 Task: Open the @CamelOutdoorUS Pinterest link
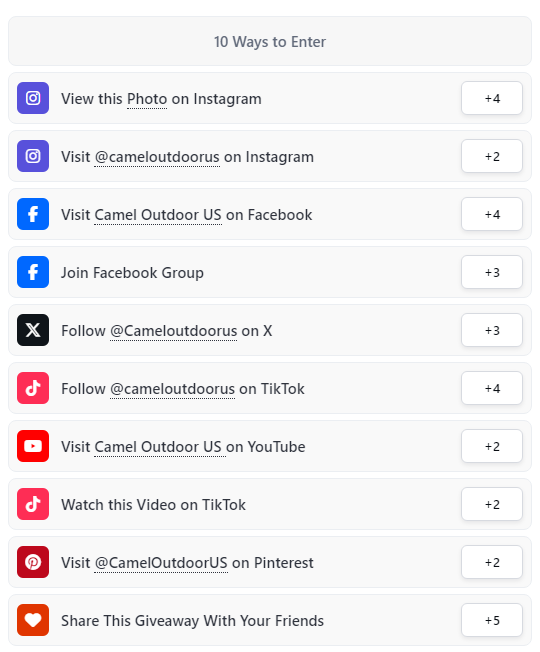pos(161,563)
